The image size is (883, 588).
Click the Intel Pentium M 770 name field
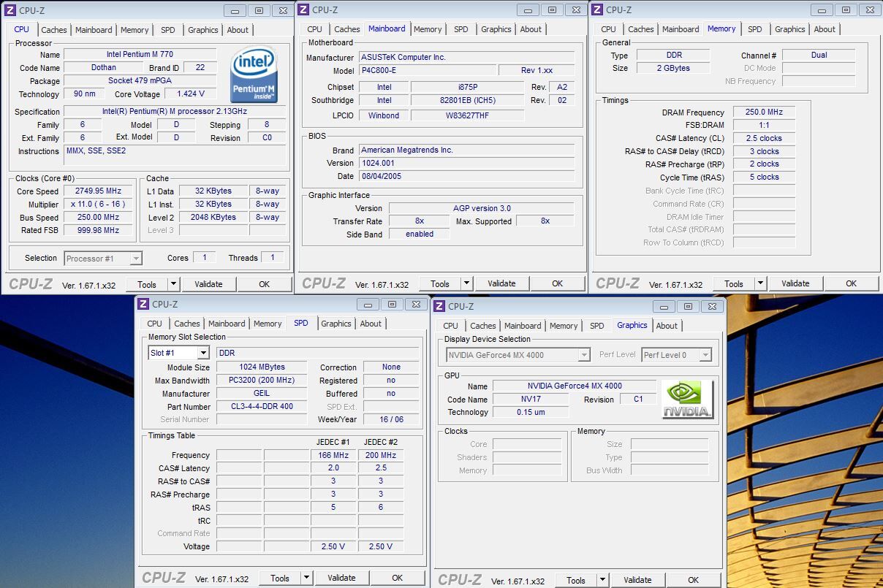click(140, 55)
